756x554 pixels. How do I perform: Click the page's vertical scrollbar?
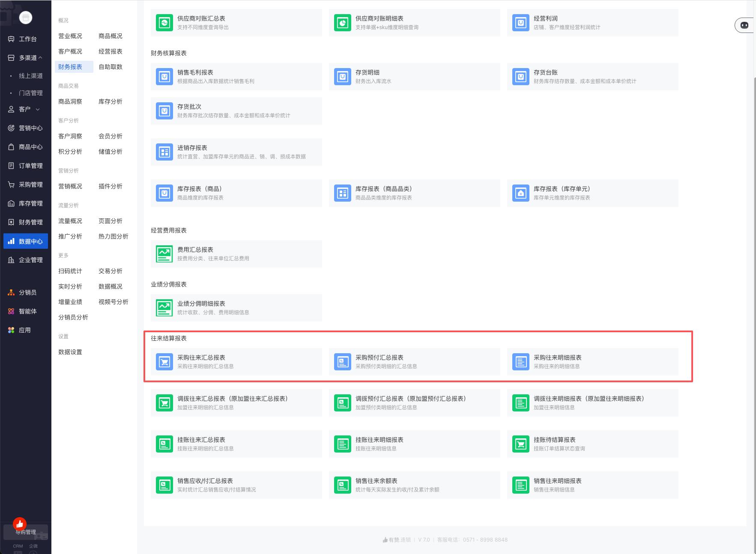pyautogui.click(x=754, y=300)
